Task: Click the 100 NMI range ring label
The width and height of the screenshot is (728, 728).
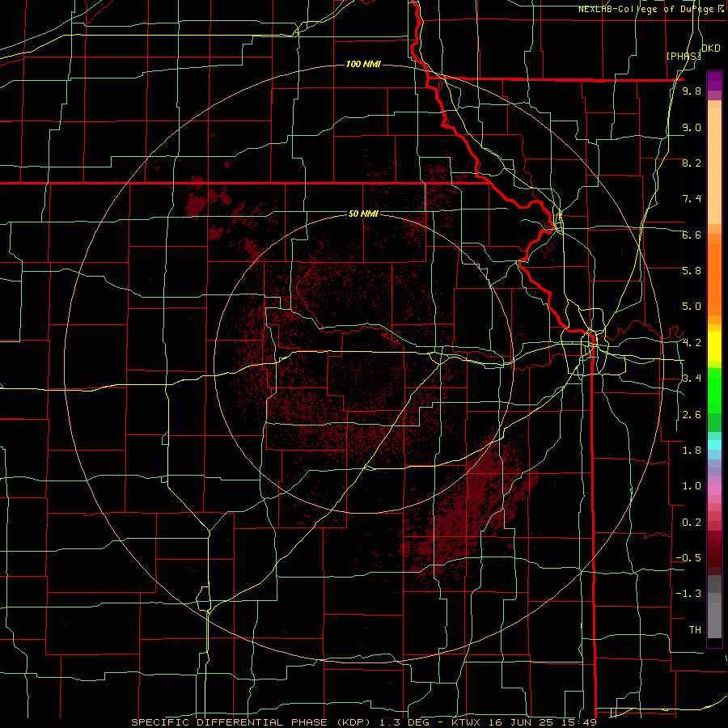Action: 363,64
